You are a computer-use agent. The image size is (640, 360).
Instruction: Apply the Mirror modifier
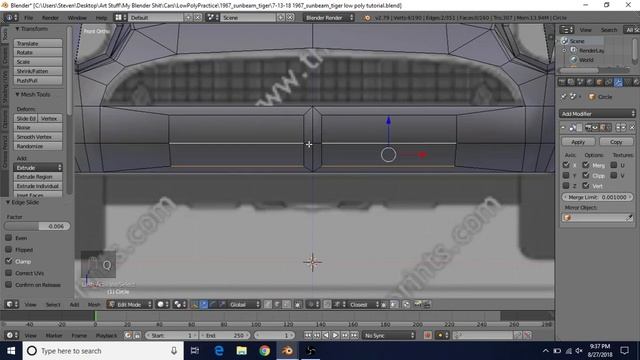(x=578, y=142)
